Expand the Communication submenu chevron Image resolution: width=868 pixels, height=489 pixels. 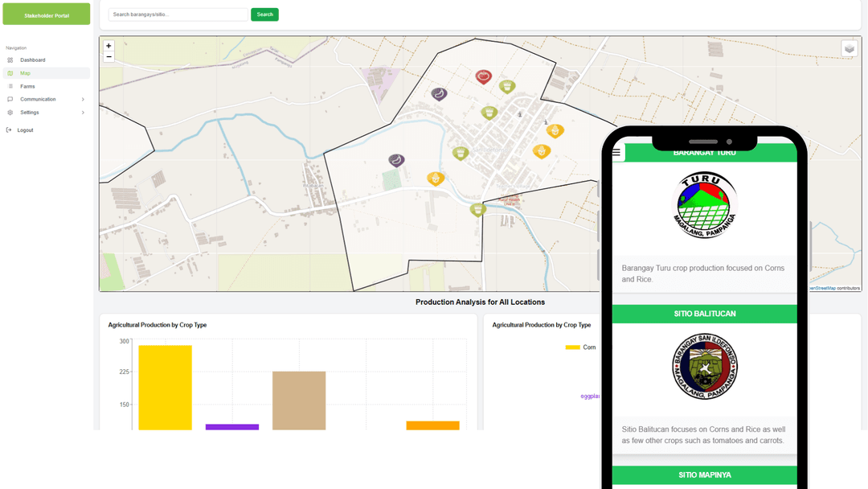(83, 99)
